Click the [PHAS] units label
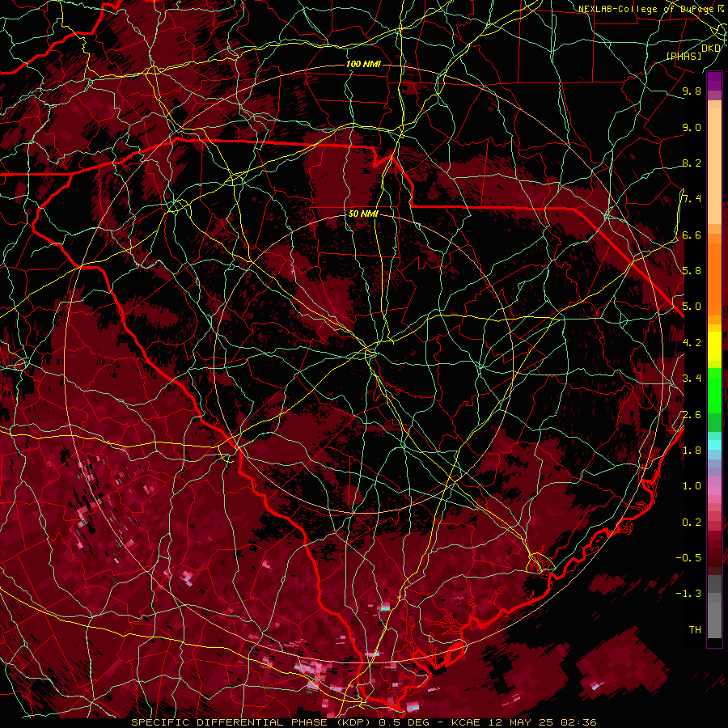 [684, 56]
